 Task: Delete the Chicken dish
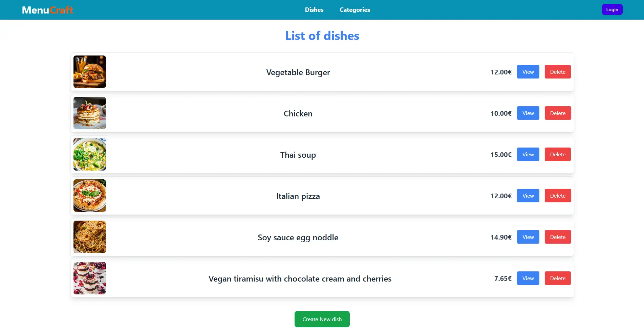point(558,113)
